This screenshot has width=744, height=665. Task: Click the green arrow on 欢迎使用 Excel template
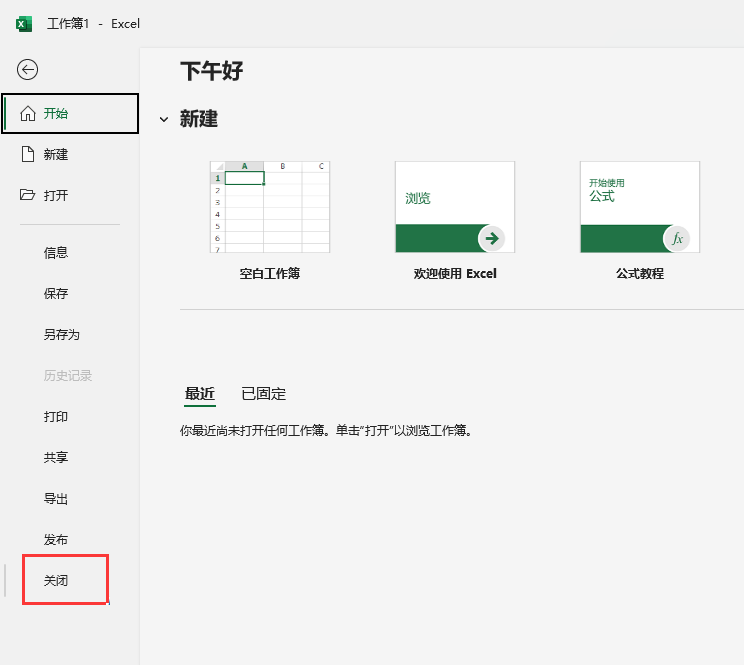coord(492,238)
